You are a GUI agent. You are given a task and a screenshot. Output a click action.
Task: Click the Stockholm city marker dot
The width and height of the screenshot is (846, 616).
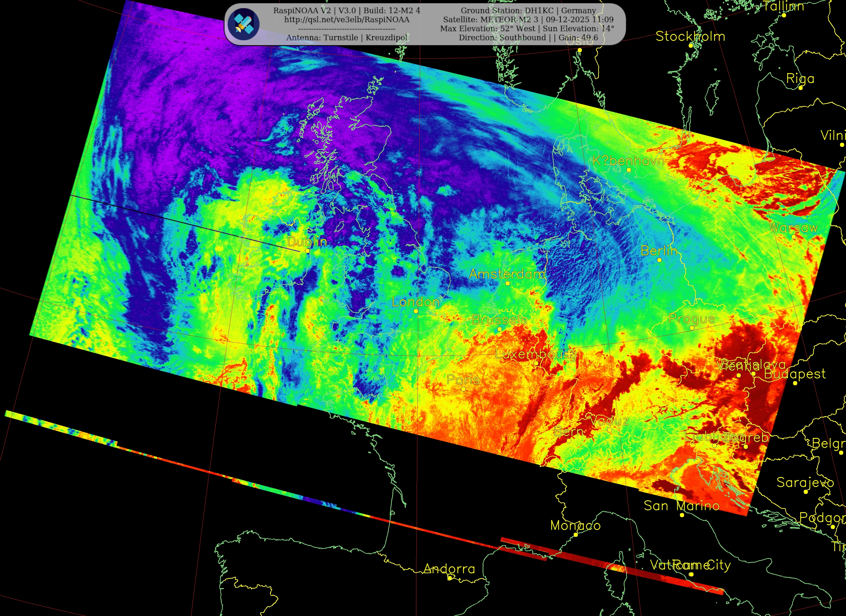(x=691, y=46)
